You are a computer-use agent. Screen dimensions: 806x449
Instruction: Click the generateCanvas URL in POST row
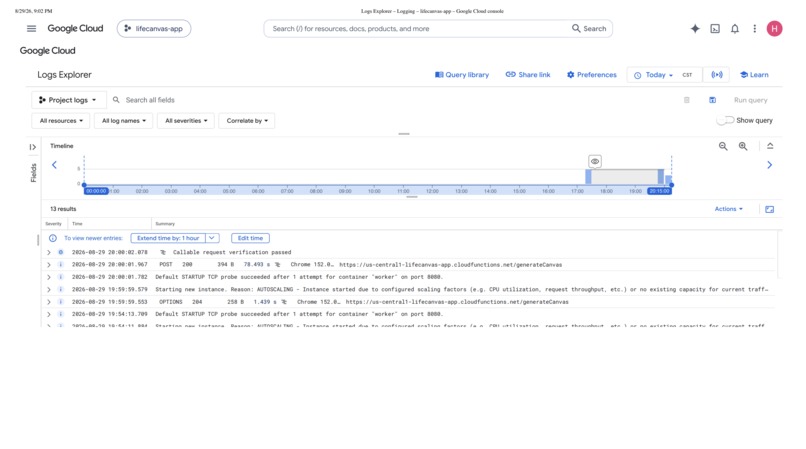click(x=450, y=264)
